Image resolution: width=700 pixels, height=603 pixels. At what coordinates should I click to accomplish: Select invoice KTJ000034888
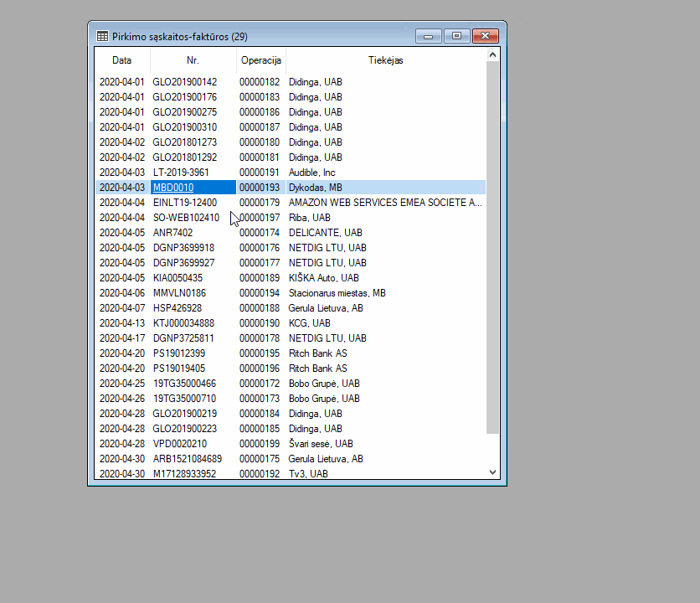(x=183, y=323)
